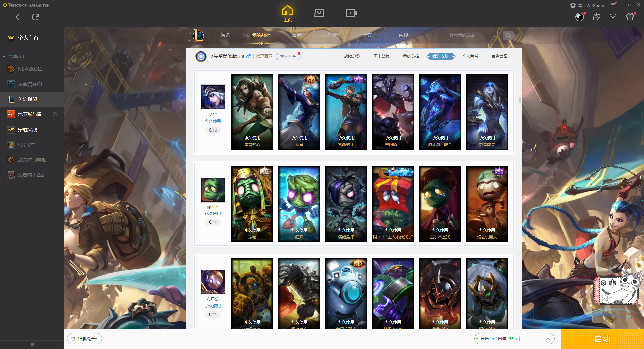Open the 发现 tab
The height and width of the screenshot is (349, 644).
(x=368, y=35)
